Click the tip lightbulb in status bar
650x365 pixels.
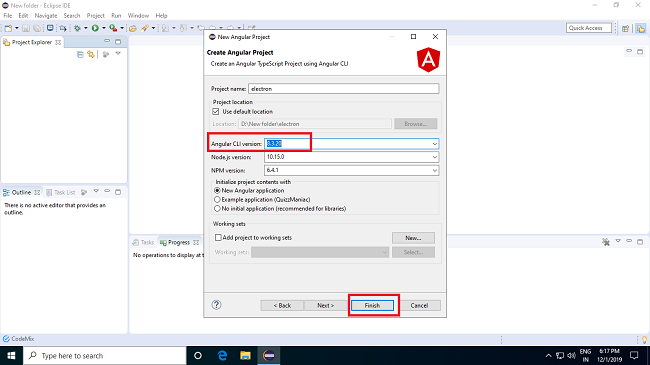click(645, 340)
